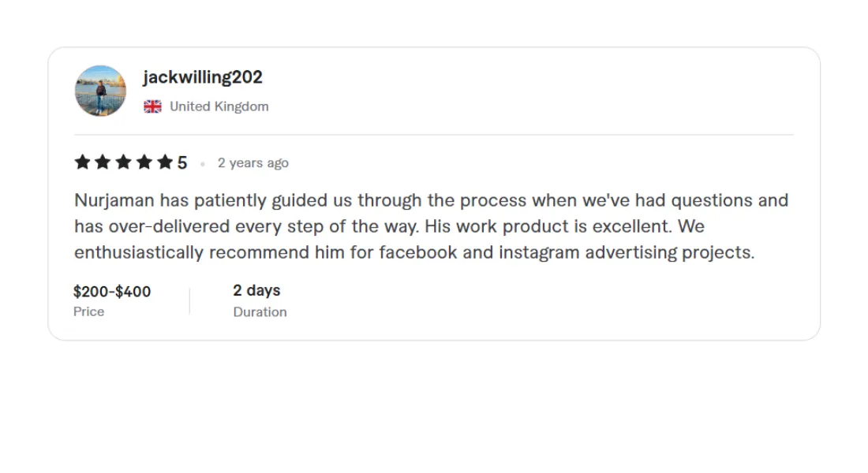Click the rating number 5
This screenshot has width=868, height=473.
tap(182, 163)
